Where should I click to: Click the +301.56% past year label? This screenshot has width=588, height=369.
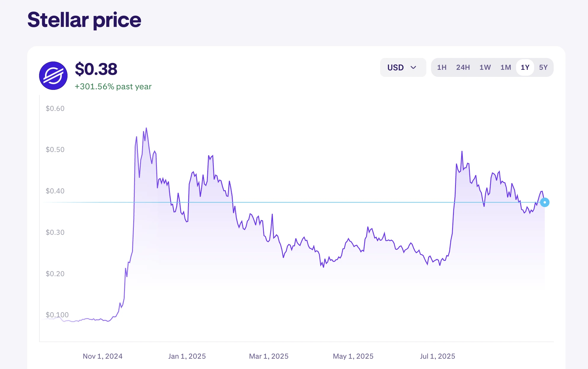[113, 86]
